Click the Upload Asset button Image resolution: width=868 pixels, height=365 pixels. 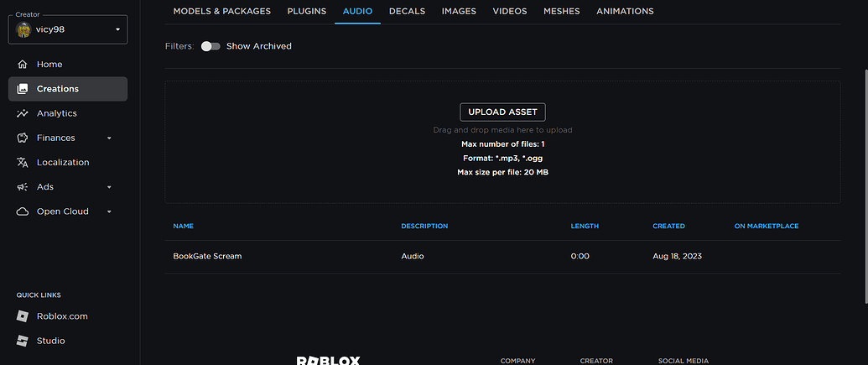[502, 112]
